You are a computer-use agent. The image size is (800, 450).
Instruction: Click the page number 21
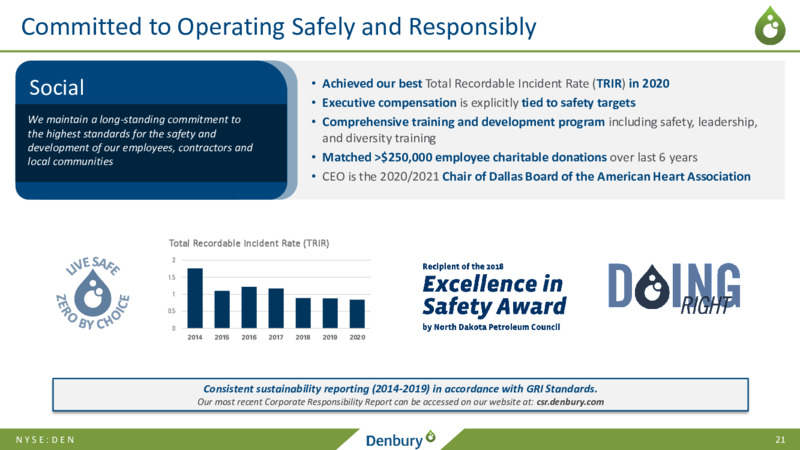tap(780, 440)
